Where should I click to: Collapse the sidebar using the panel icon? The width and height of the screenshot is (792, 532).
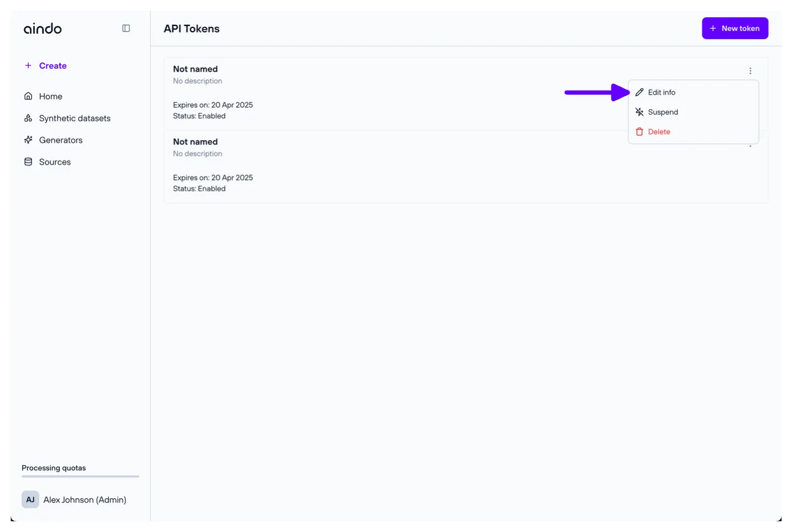click(126, 28)
